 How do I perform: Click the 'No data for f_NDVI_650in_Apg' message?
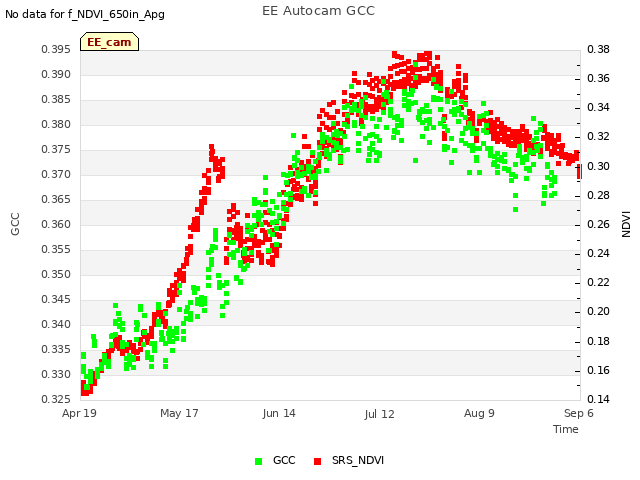(85, 14)
